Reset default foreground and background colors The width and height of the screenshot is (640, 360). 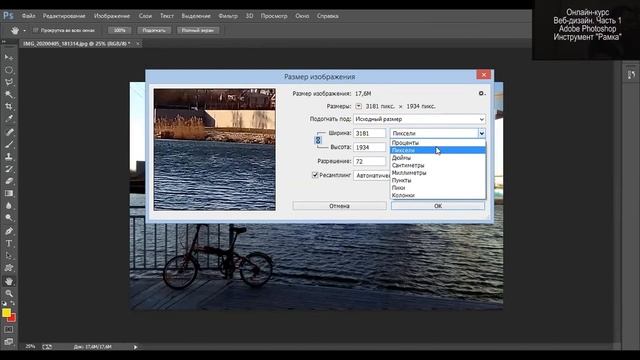pyautogui.click(x=4, y=303)
